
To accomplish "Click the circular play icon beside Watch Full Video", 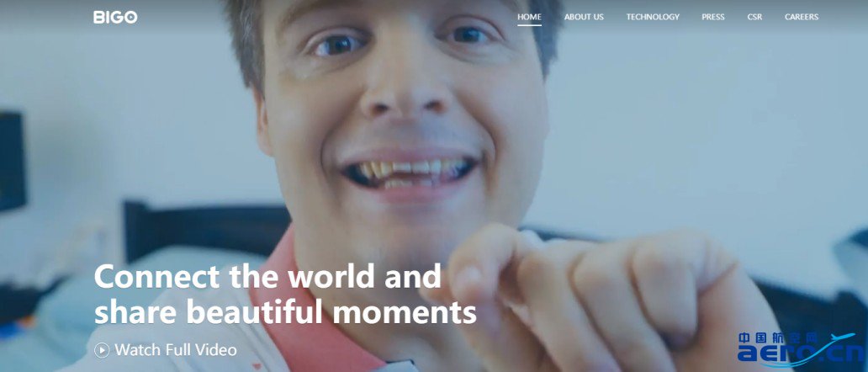I will [x=102, y=350].
